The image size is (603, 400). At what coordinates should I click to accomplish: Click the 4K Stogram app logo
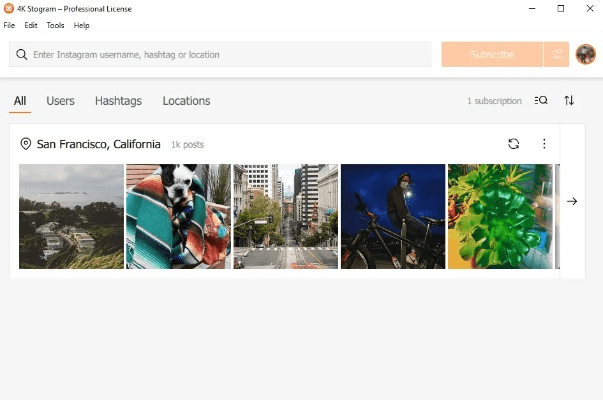pyautogui.click(x=8, y=8)
